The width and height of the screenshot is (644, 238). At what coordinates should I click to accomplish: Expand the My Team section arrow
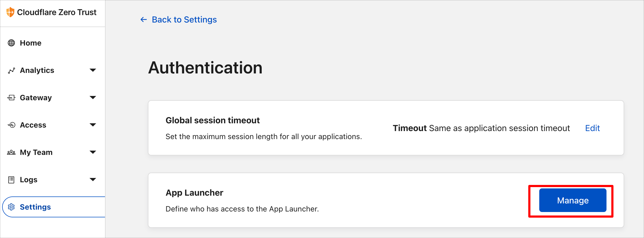tap(93, 152)
